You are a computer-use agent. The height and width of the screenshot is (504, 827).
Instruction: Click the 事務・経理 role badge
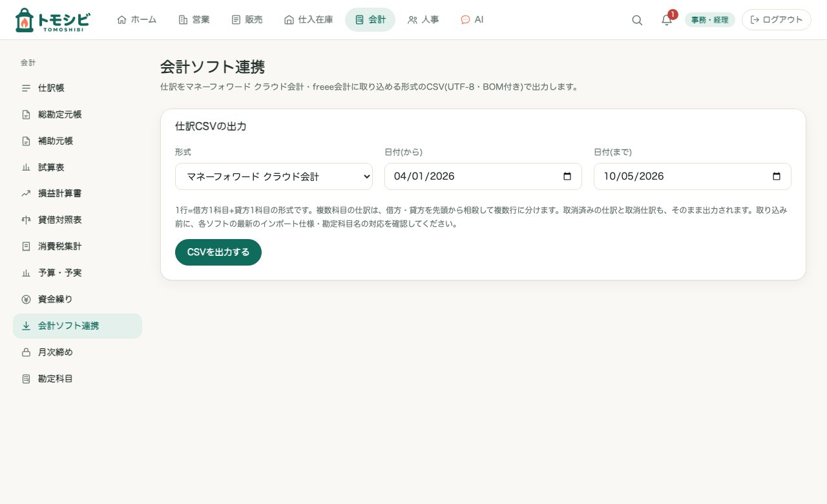pos(710,20)
